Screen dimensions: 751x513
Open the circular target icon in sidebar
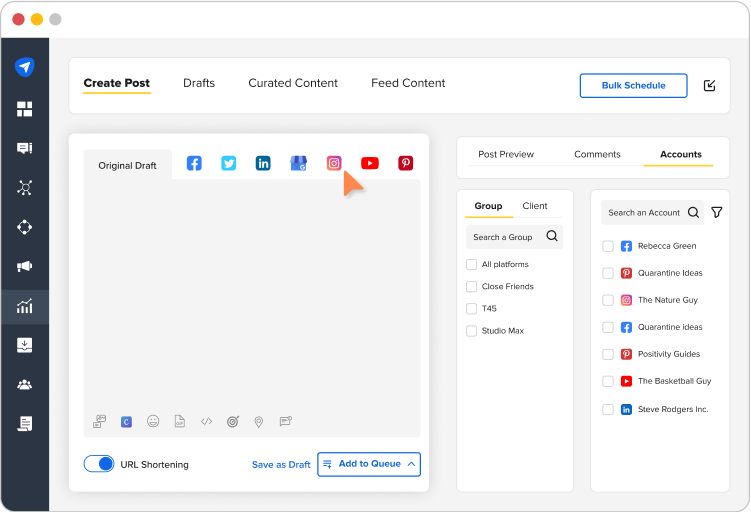pos(24,227)
